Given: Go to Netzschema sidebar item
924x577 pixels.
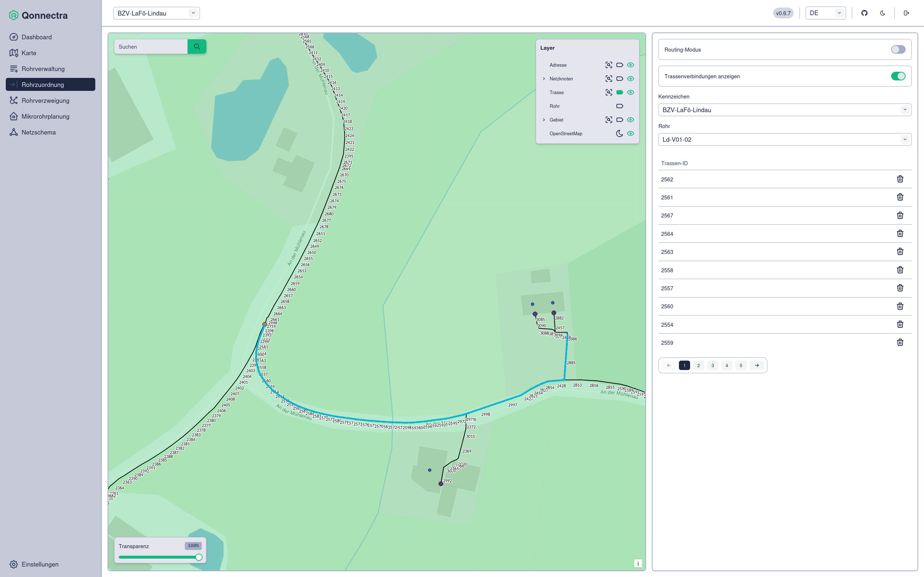Looking at the screenshot, I should click(39, 132).
